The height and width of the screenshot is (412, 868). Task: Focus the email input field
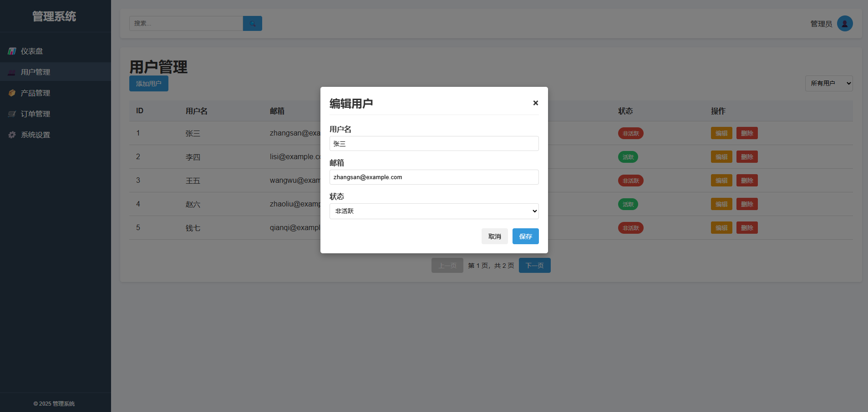coord(434,177)
